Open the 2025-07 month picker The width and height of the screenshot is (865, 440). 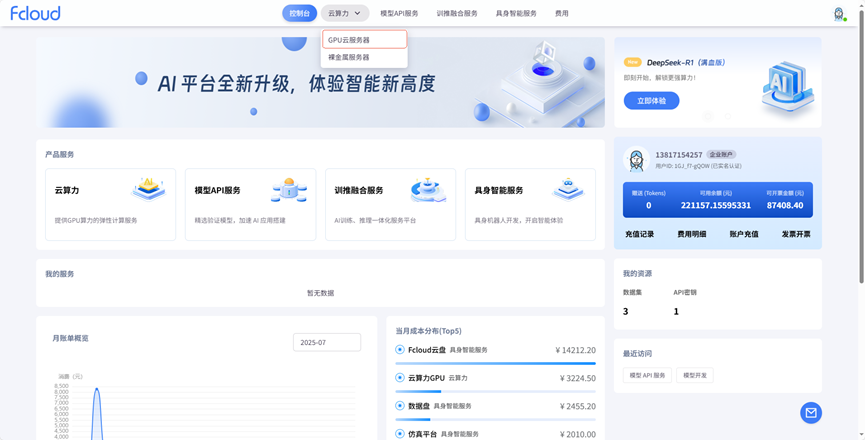tap(327, 342)
